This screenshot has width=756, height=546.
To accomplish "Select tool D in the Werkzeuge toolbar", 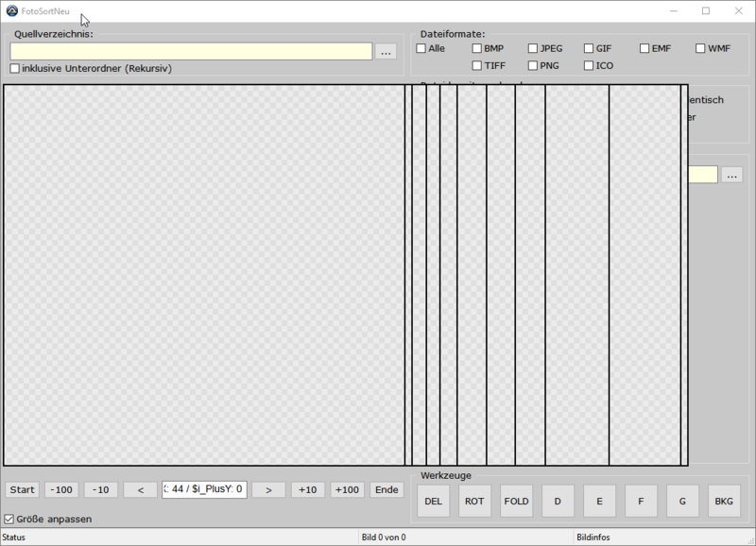I will [558, 501].
